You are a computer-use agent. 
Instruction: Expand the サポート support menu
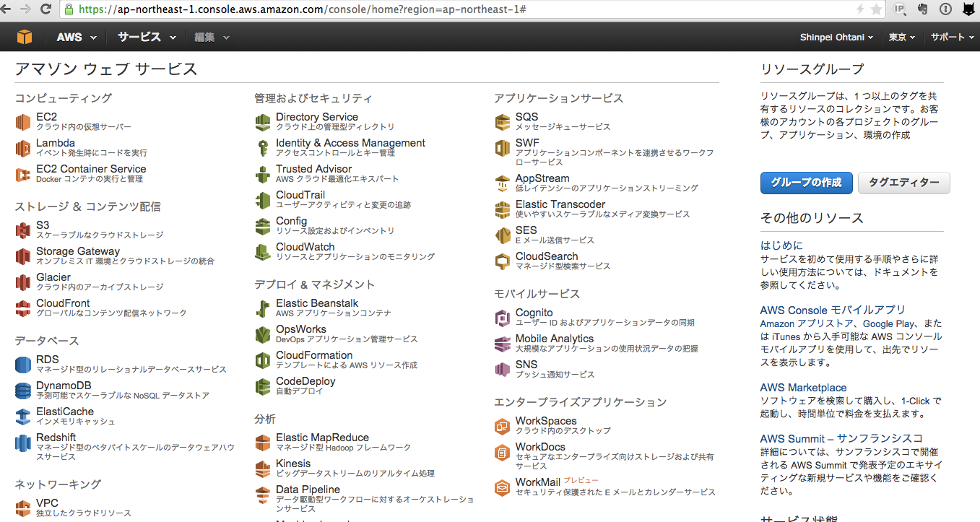point(952,37)
